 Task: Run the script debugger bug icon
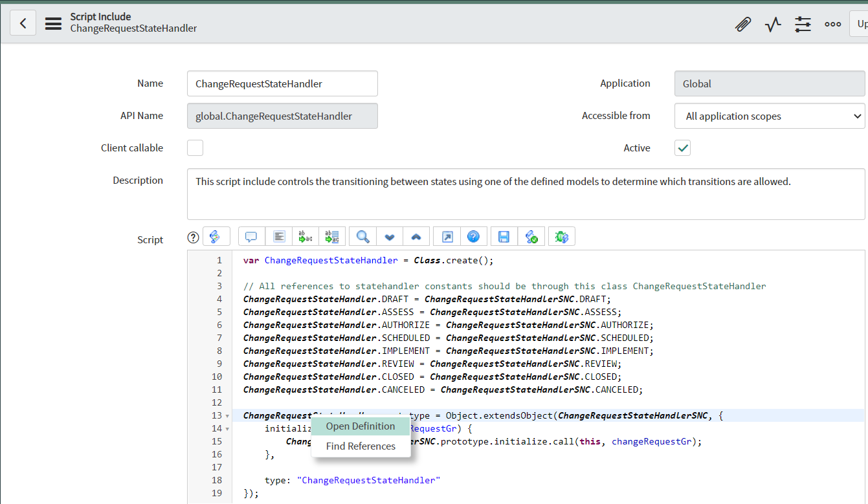click(561, 236)
